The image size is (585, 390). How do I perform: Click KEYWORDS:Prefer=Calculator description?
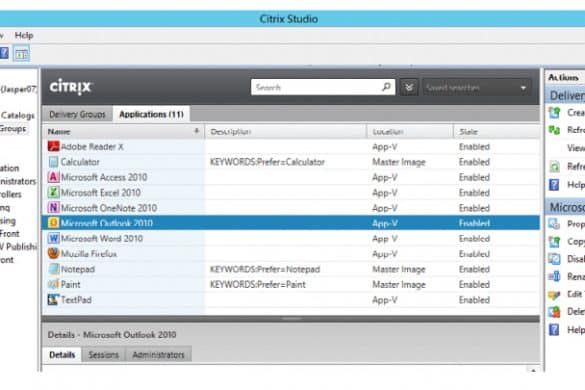click(267, 162)
